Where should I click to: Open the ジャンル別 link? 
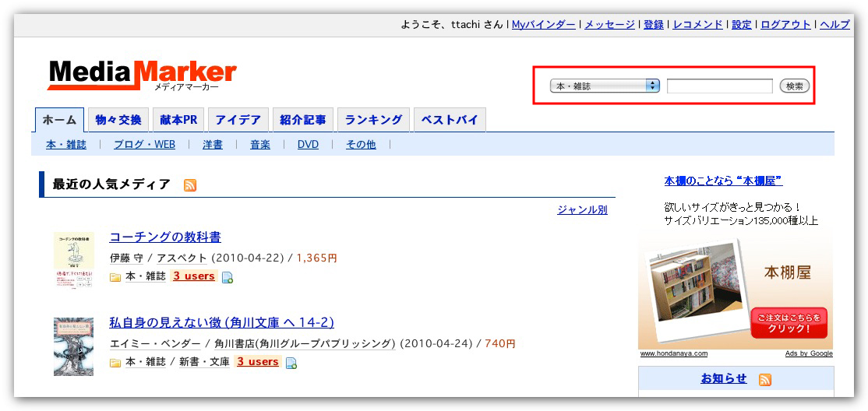[x=582, y=209]
